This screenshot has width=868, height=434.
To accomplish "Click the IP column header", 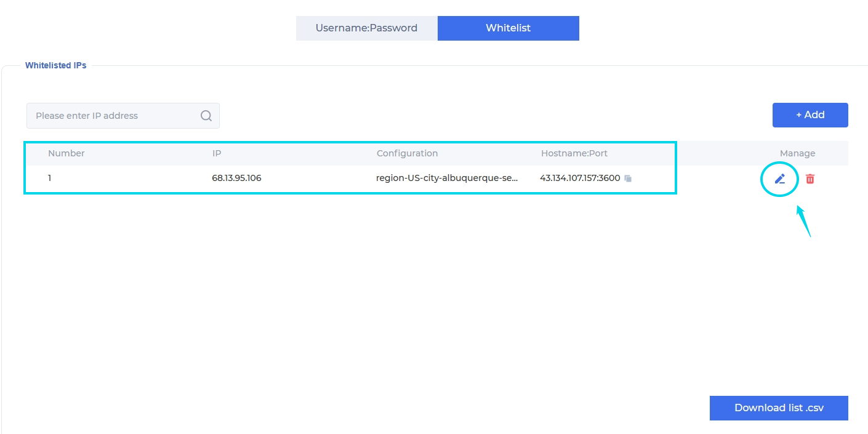I will (217, 153).
